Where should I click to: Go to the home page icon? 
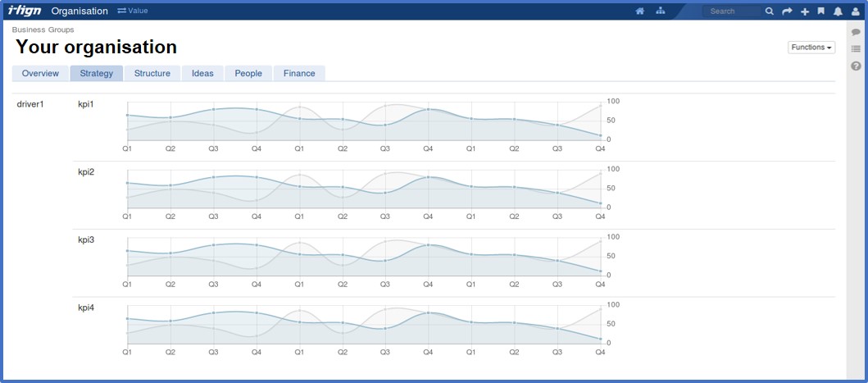coord(640,11)
